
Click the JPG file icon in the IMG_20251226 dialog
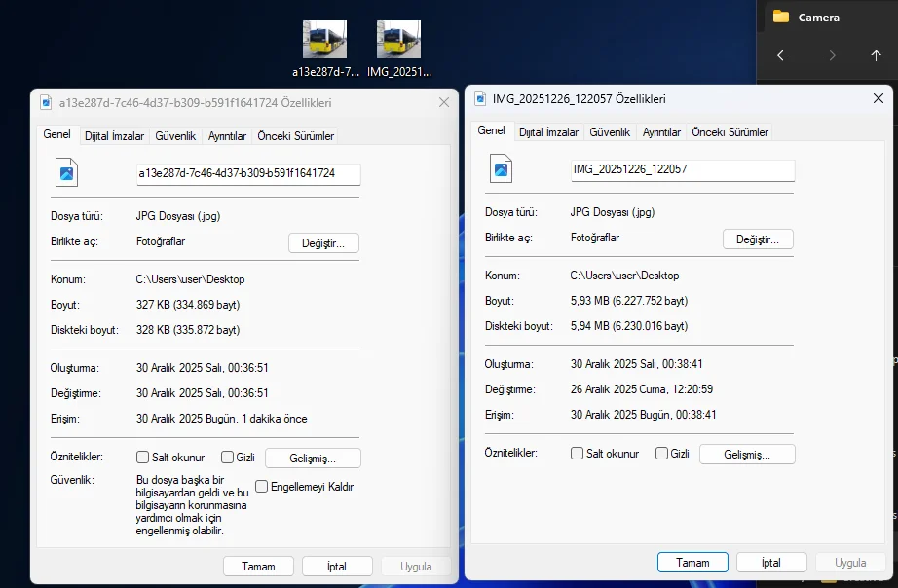[502, 168]
